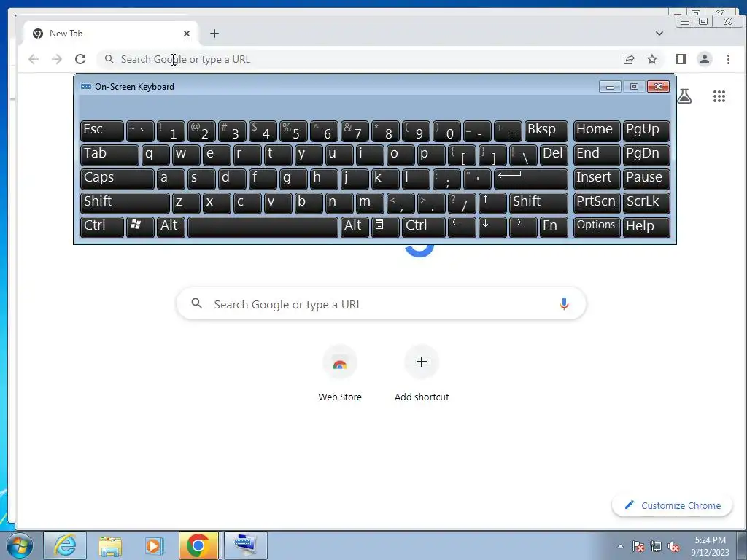747x560 pixels.
Task: Click the taskbar clock showing 5:24 PM
Action: [711, 545]
